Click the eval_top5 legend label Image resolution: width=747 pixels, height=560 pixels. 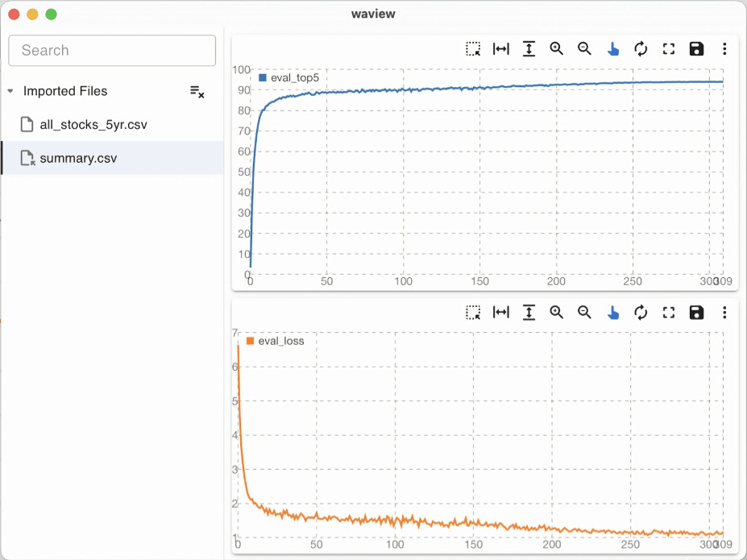295,77
